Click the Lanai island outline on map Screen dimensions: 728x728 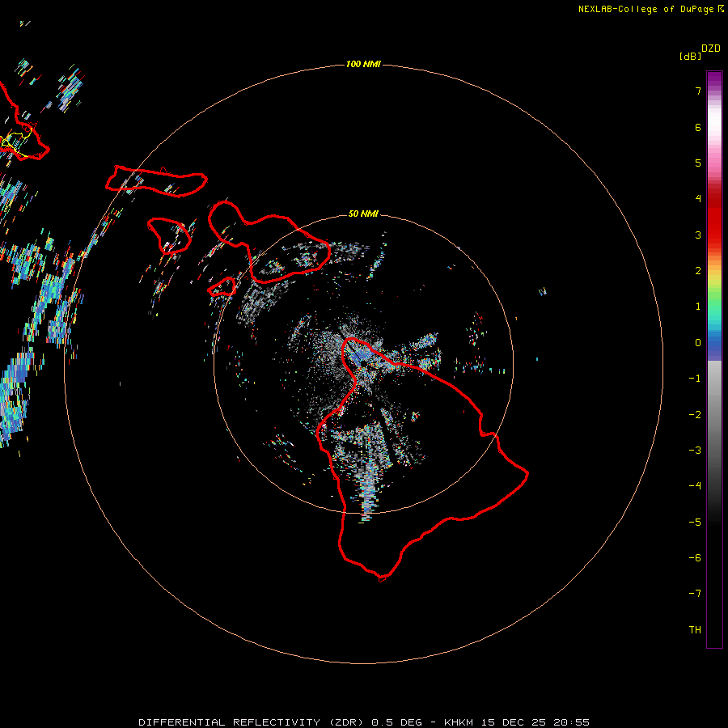tap(169, 236)
